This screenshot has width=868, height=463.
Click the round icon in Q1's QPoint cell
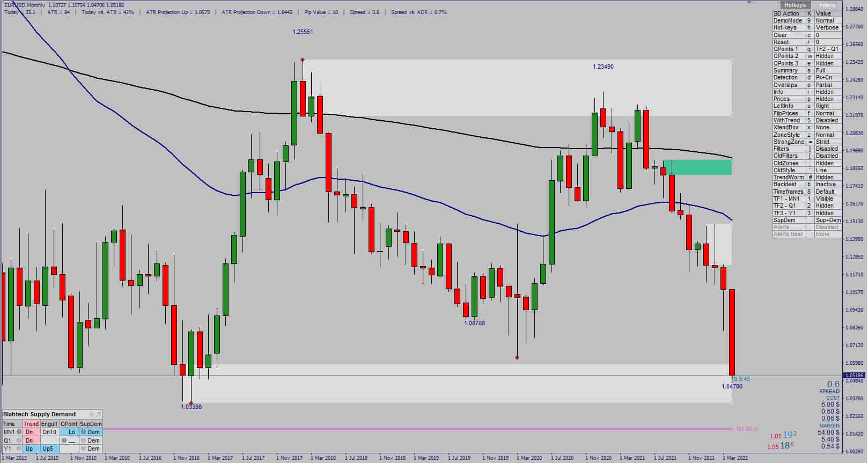(x=64, y=440)
